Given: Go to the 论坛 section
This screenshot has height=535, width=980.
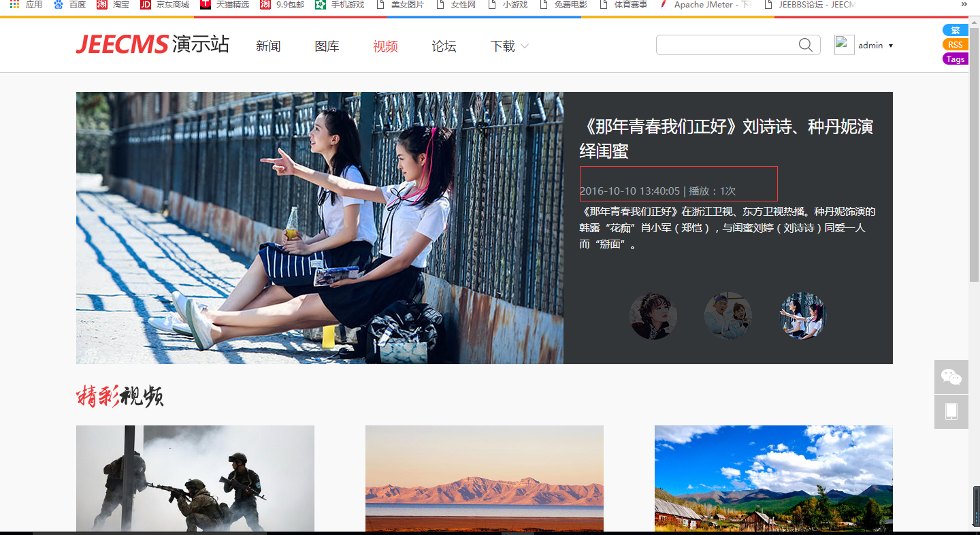Looking at the screenshot, I should click(x=444, y=46).
